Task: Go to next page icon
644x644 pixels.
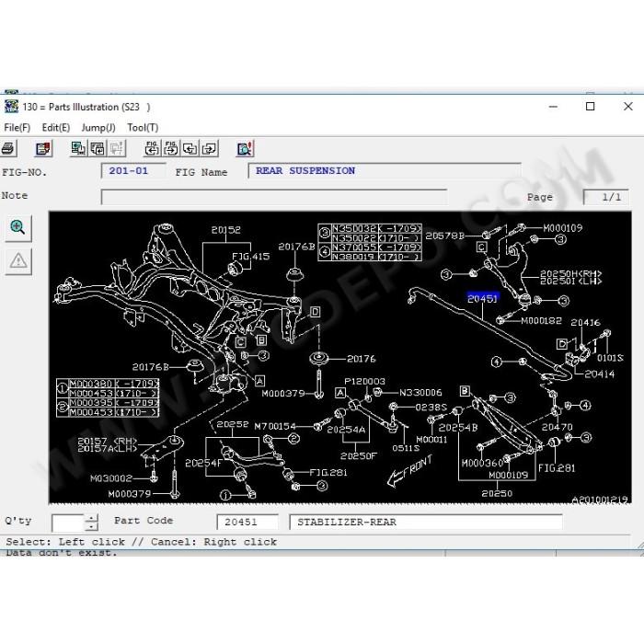Action: (209, 148)
